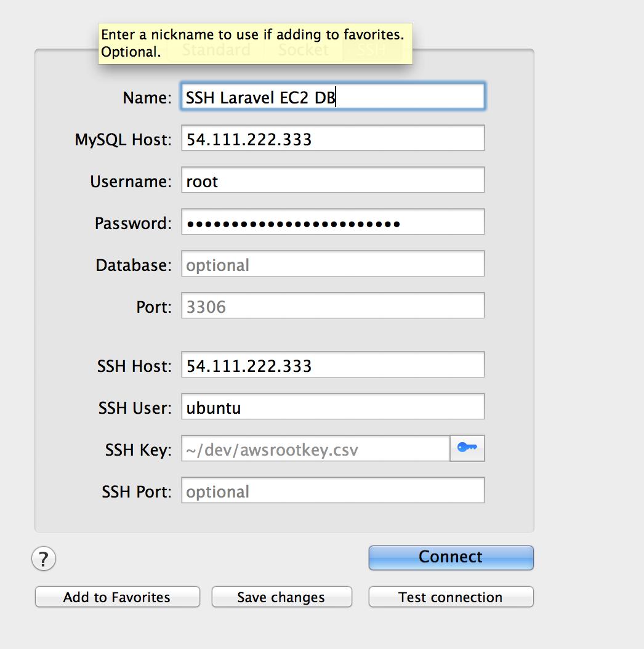644x649 pixels.
Task: Click the 'Port:' label
Action: click(153, 307)
